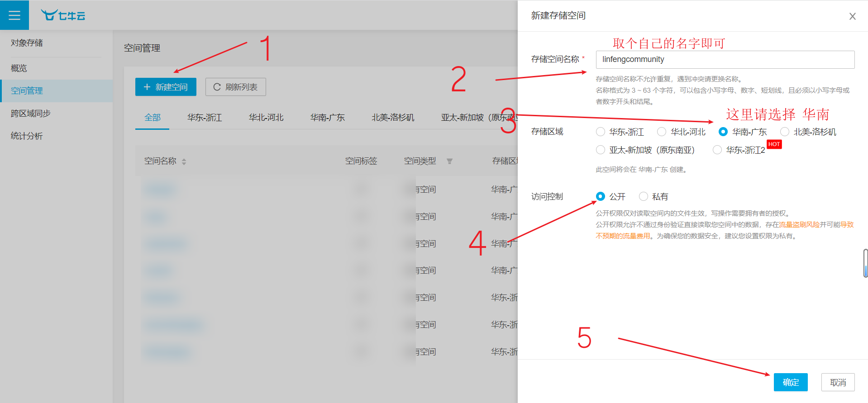Click the 空间标签 column header

[x=361, y=161]
